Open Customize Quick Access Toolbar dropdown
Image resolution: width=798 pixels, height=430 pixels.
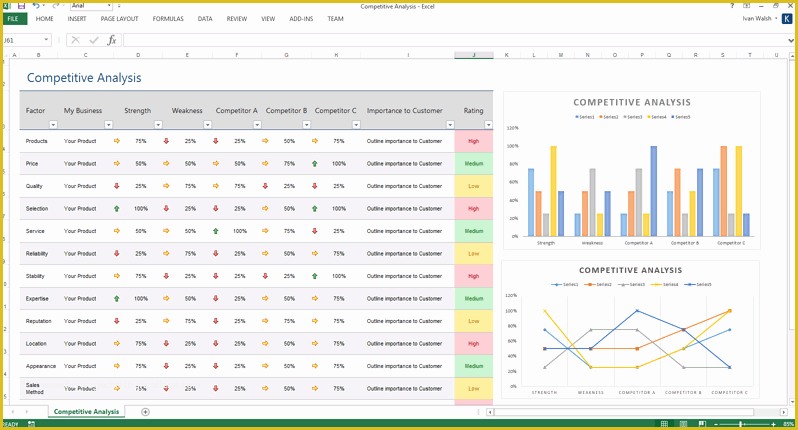click(119, 6)
